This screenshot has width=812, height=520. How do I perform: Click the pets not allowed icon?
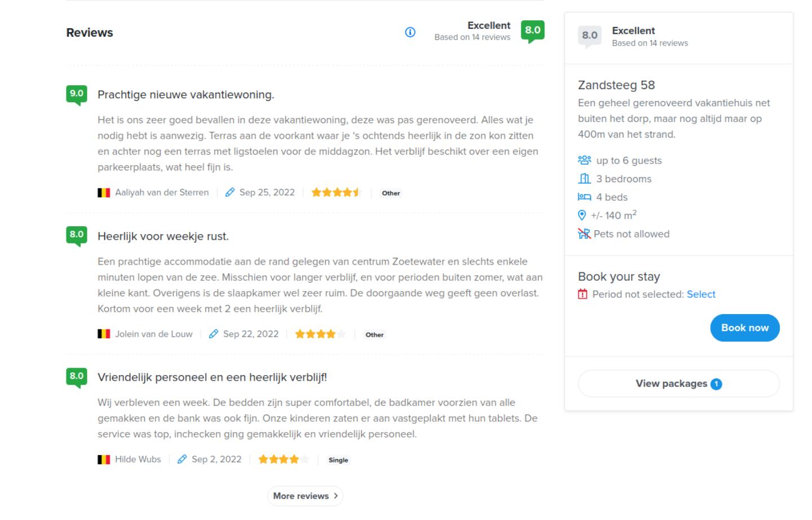pyautogui.click(x=584, y=234)
